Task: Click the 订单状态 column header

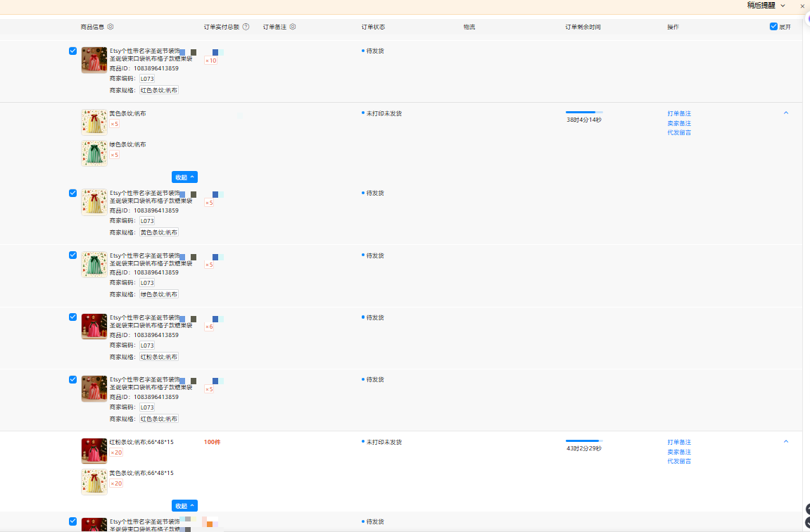Action: pos(373,27)
